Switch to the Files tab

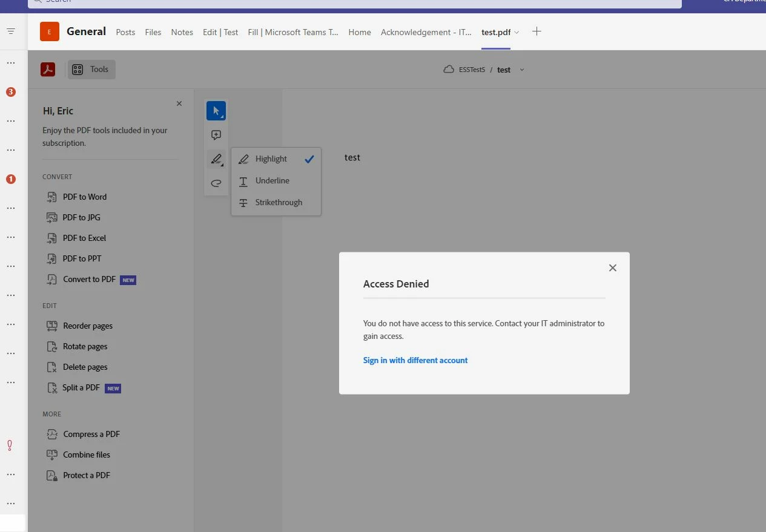[x=153, y=32]
